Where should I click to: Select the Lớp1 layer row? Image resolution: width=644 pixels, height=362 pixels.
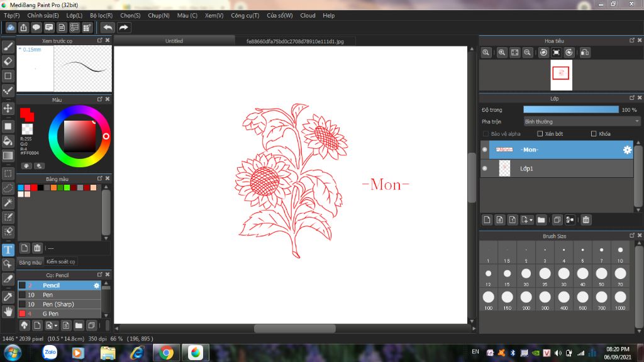pos(557,168)
